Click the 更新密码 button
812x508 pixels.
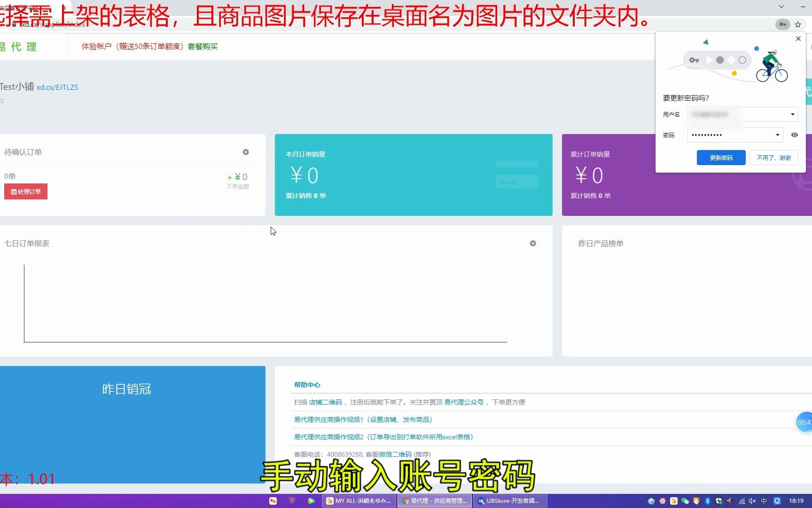721,158
